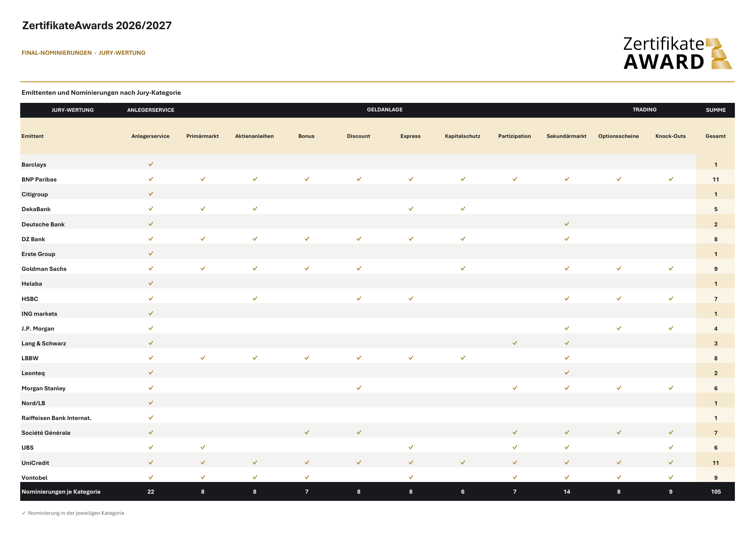Select the UniCredit issuer name

35,463
